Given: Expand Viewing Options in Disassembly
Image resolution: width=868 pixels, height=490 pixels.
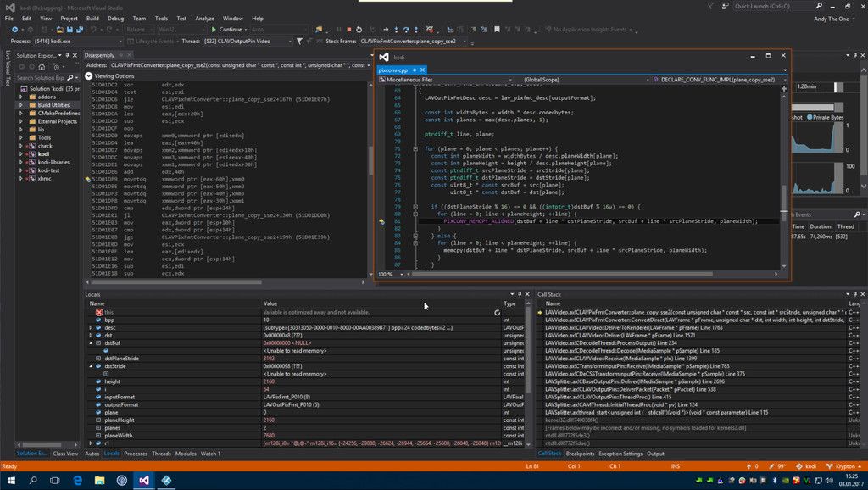Looking at the screenshot, I should 89,75.
